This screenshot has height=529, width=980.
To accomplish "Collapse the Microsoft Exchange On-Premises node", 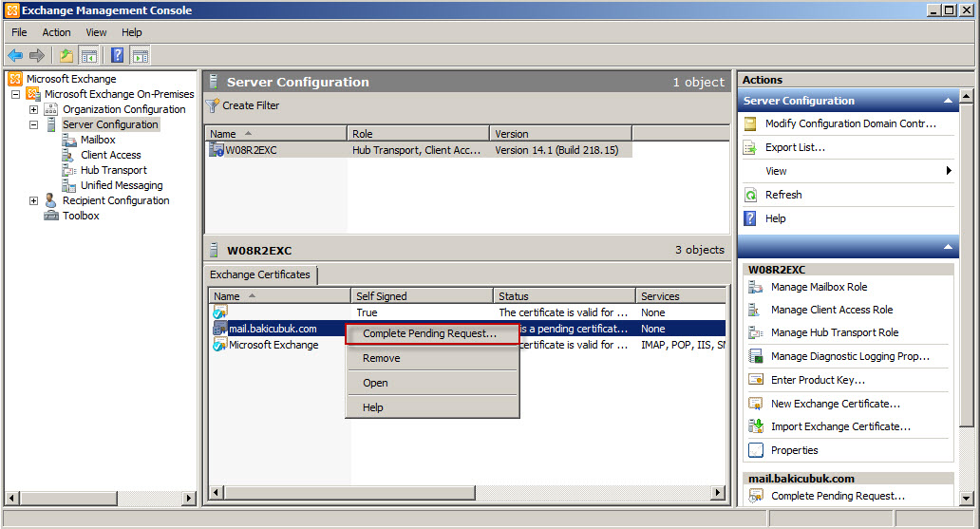I will pos(15,94).
